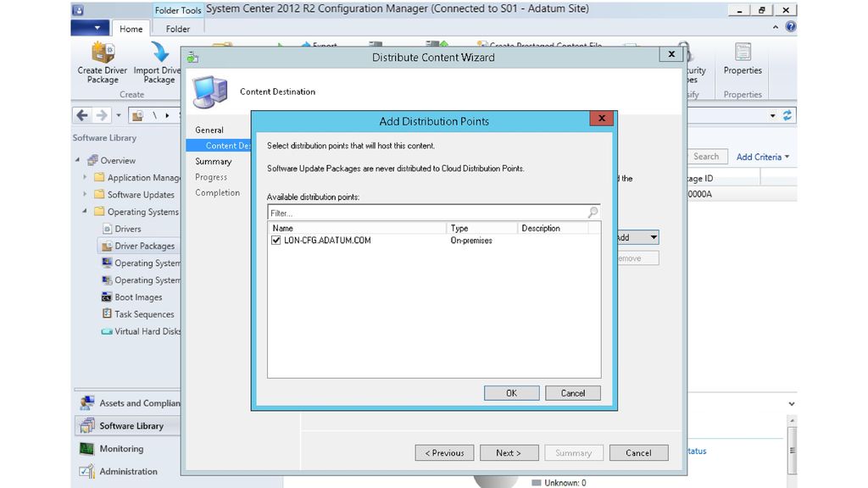Click the Name column header
Viewport: 868px width, 488px height.
tap(358, 228)
